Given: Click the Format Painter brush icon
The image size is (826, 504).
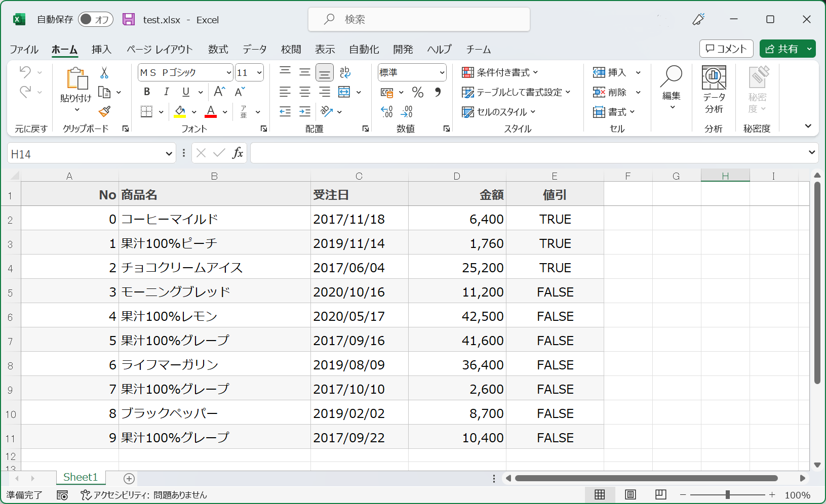Looking at the screenshot, I should pyautogui.click(x=104, y=111).
